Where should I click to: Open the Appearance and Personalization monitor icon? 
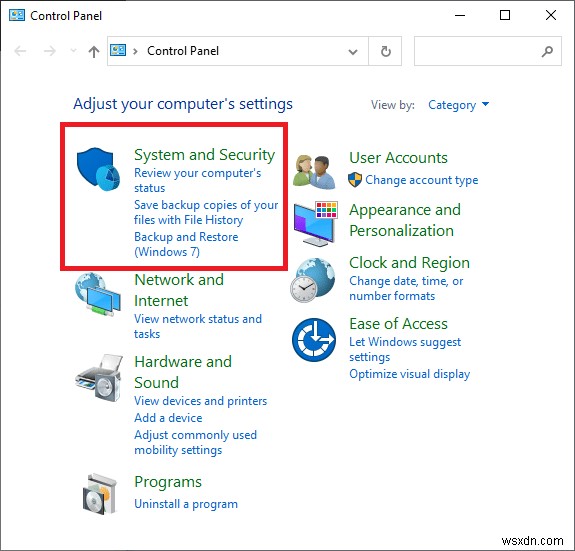316,224
